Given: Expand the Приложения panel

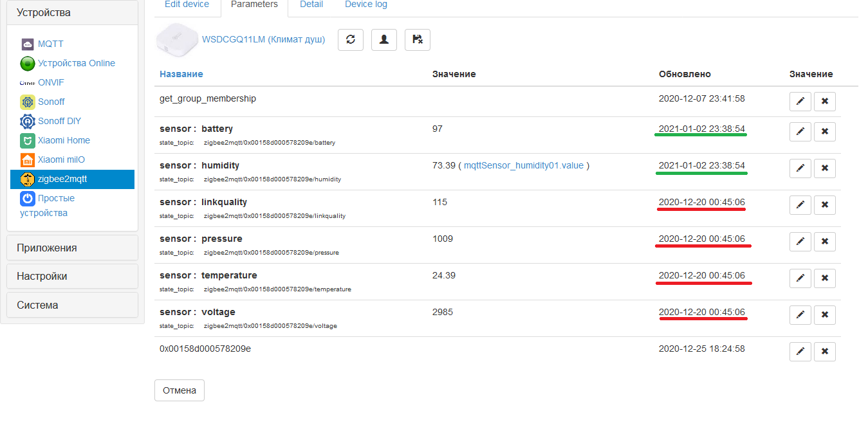Looking at the screenshot, I should 72,247.
